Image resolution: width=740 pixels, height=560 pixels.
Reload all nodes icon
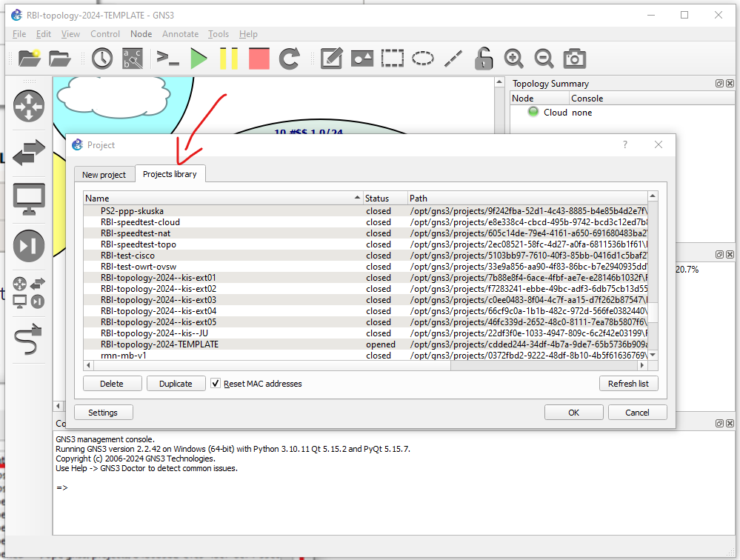pos(290,59)
